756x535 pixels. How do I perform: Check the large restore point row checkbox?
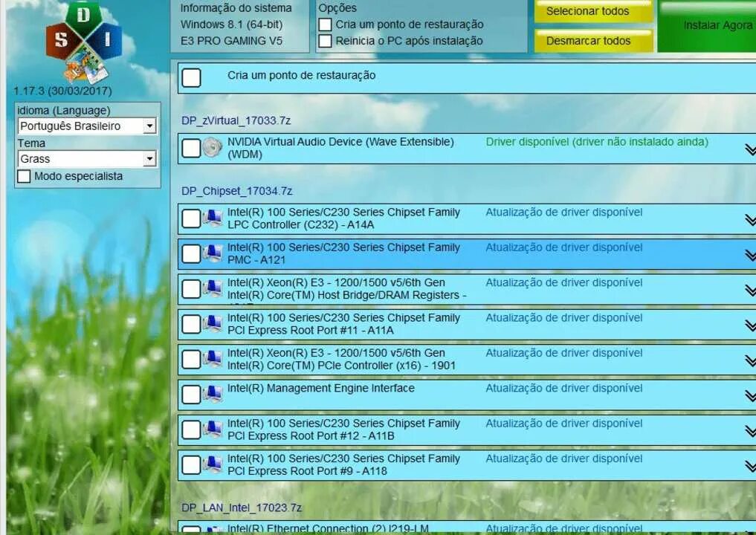(x=191, y=77)
